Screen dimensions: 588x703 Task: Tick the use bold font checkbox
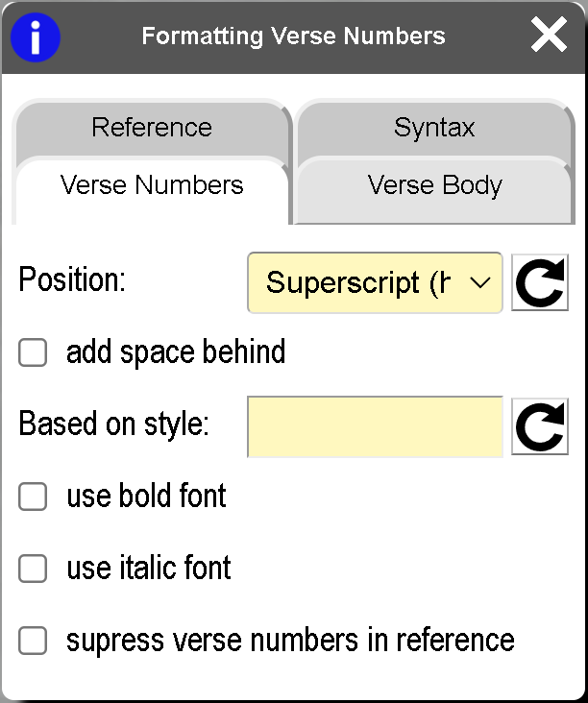[x=33, y=497]
